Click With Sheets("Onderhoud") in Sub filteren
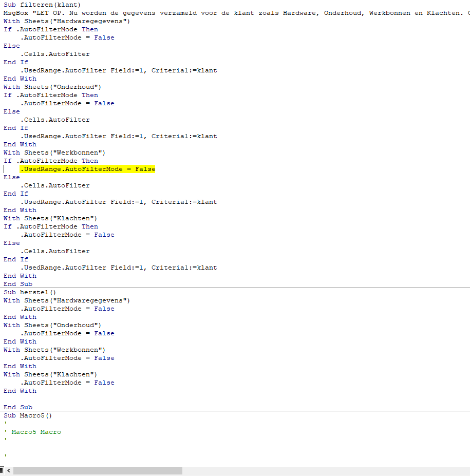Image resolution: width=470 pixels, height=476 pixels. [x=52, y=87]
